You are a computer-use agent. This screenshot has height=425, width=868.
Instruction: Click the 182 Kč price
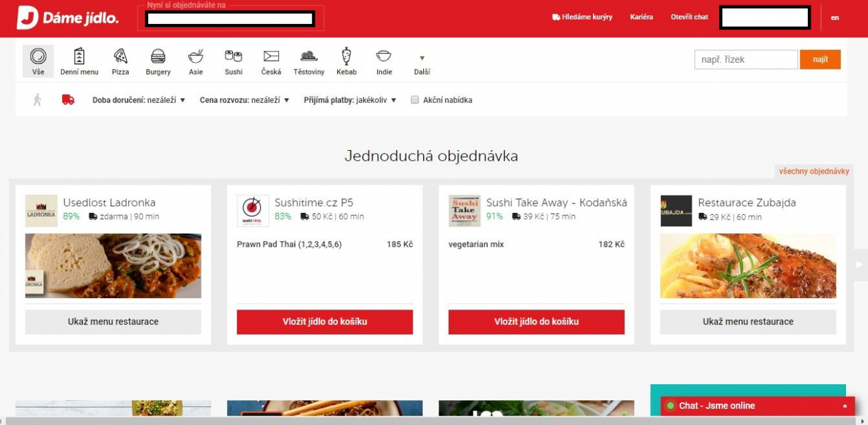tap(612, 244)
